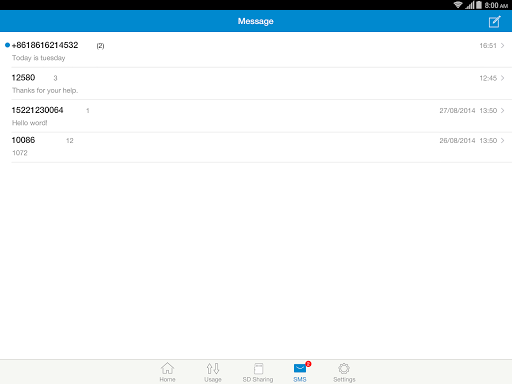Viewport: 512px width, 384px height.
Task: Open the Settings gear icon
Action: pyautogui.click(x=344, y=369)
